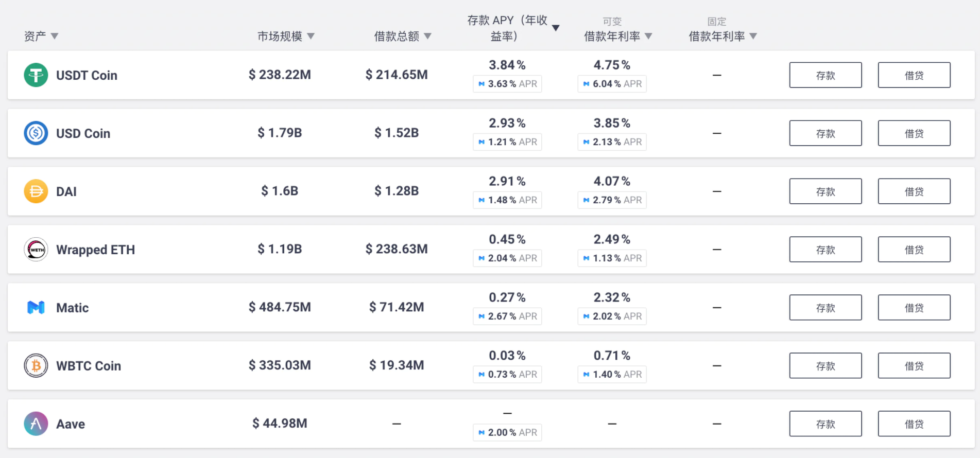
Task: Click Matic reward icon beside 3.63% APR
Action: tap(482, 84)
